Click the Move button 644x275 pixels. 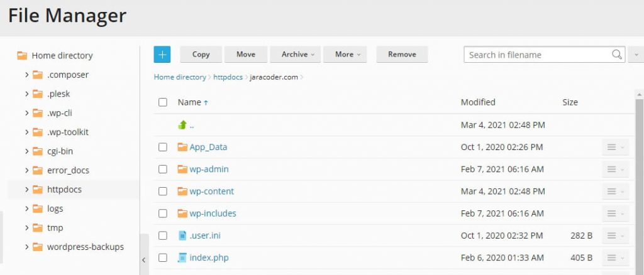[246, 55]
